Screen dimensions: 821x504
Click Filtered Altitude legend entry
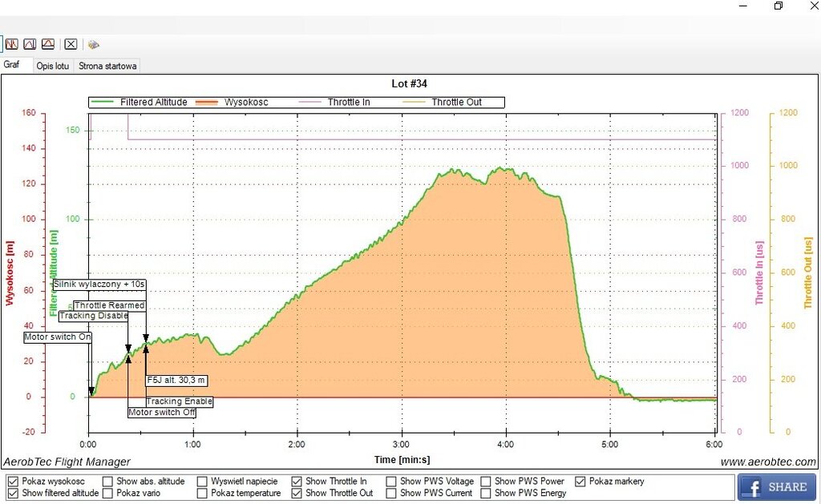[153, 103]
